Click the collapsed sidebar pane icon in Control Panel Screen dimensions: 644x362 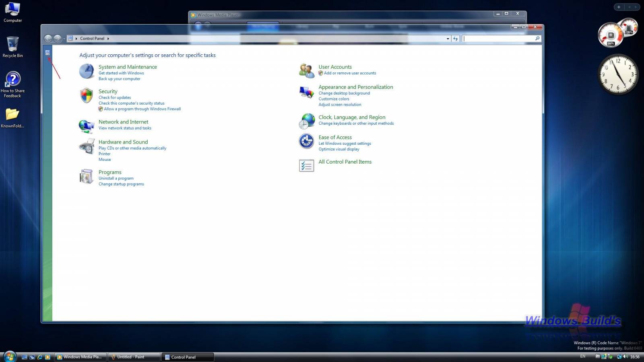(47, 53)
